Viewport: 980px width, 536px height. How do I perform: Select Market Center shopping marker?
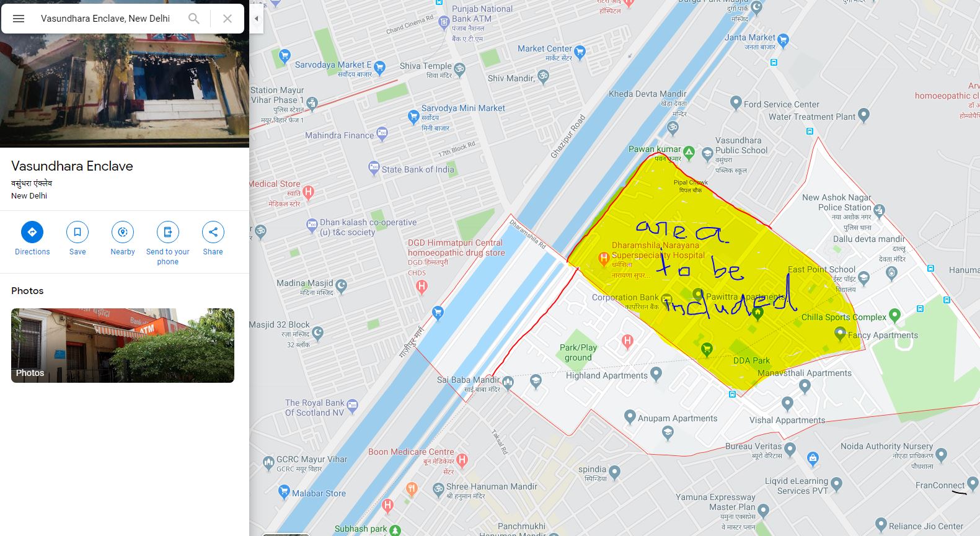[580, 52]
